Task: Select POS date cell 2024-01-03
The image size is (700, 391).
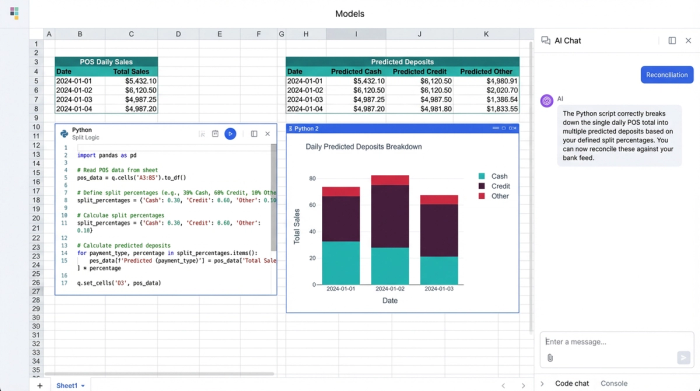Action: pyautogui.click(x=80, y=100)
